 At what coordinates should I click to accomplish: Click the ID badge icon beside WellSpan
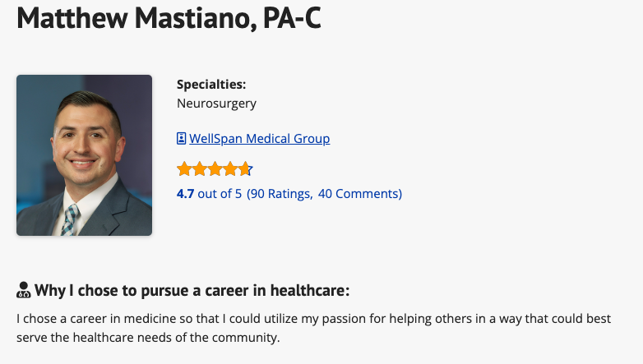coord(181,139)
